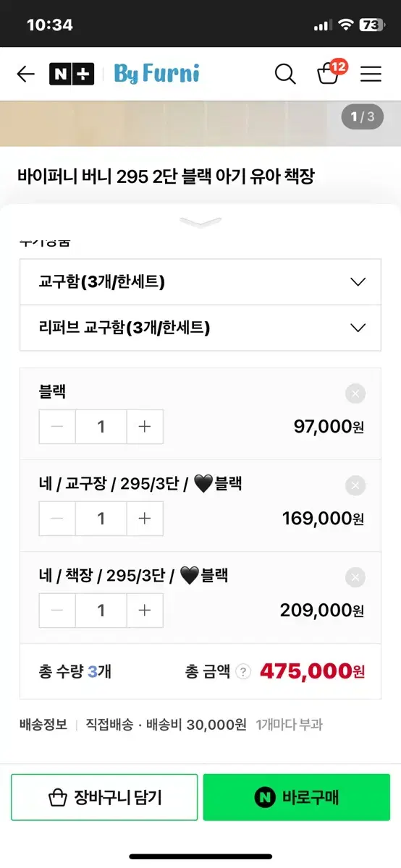
Task: Tap the green 바로구매 button
Action: (x=297, y=797)
